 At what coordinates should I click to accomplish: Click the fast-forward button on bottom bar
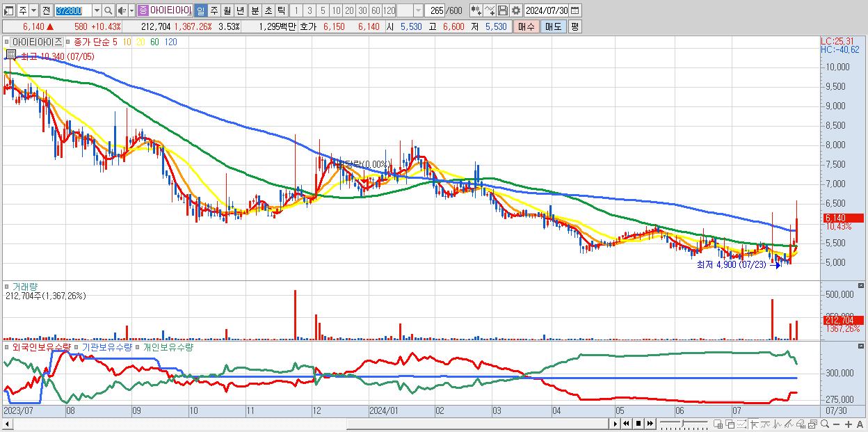point(650,424)
